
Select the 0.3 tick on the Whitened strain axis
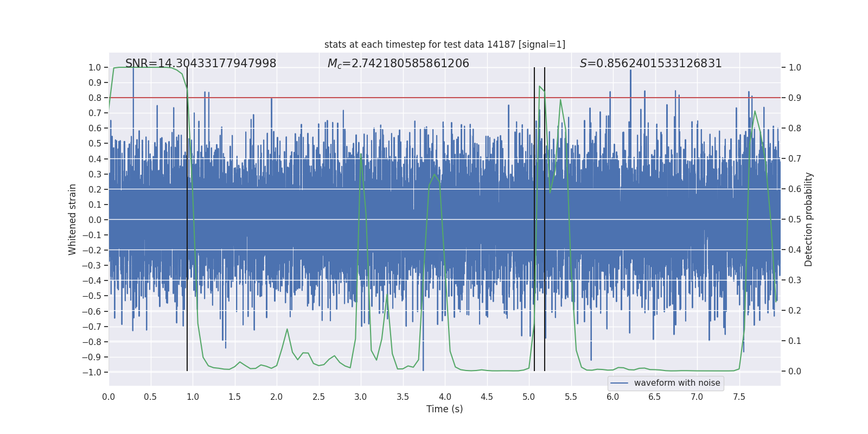point(95,174)
